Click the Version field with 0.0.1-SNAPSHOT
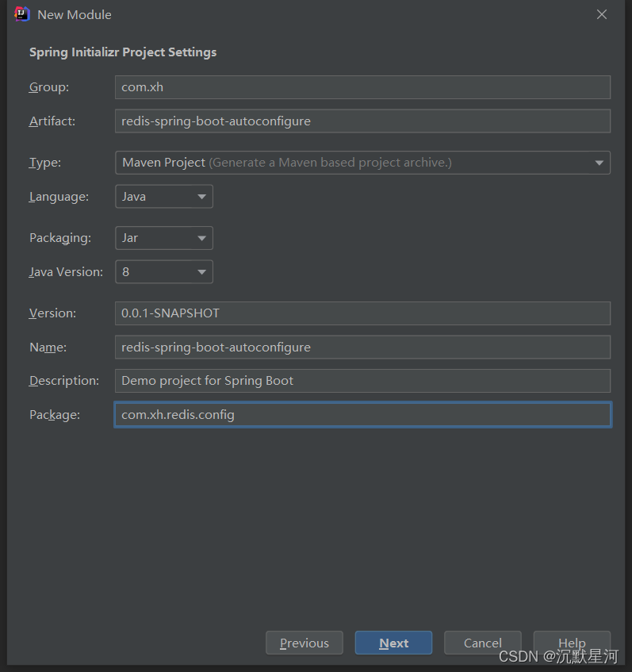This screenshot has height=672, width=632. coord(362,313)
